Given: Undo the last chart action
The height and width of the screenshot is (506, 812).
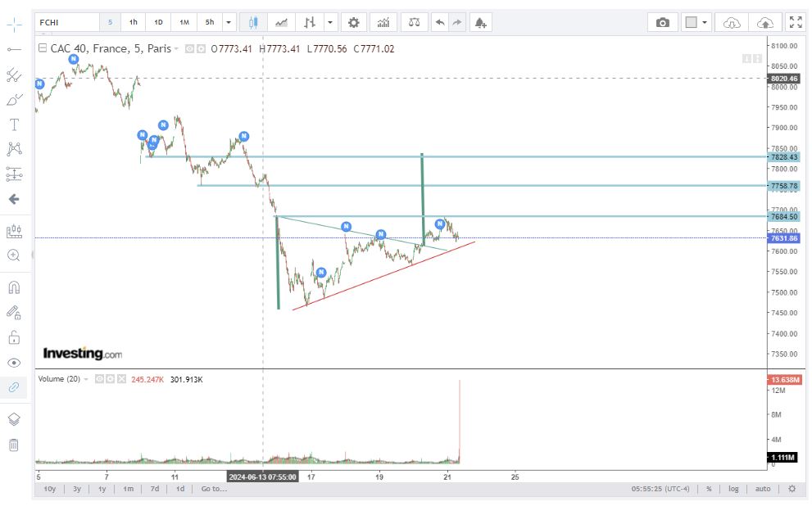Looking at the screenshot, I should (440, 22).
